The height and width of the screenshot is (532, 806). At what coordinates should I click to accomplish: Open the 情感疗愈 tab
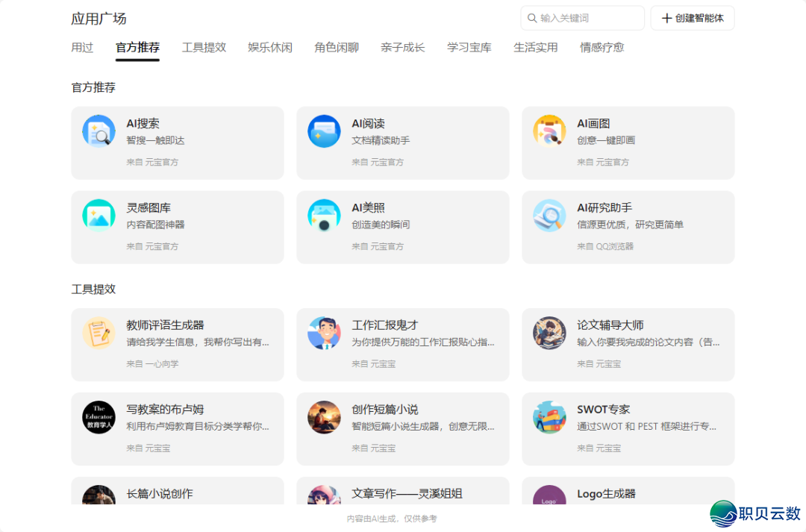click(602, 47)
